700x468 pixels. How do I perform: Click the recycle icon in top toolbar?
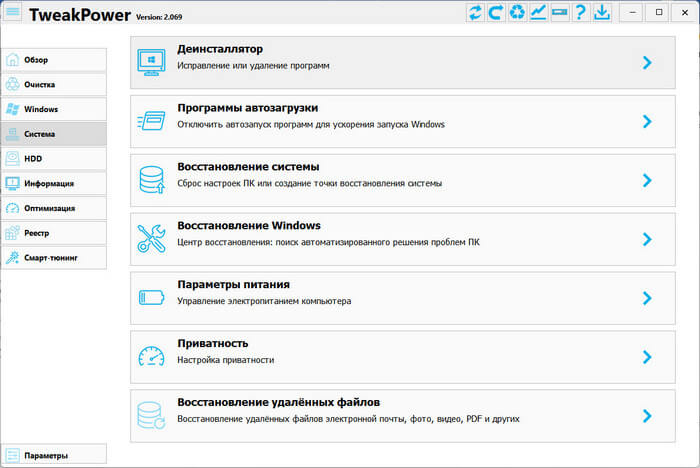pos(517,12)
